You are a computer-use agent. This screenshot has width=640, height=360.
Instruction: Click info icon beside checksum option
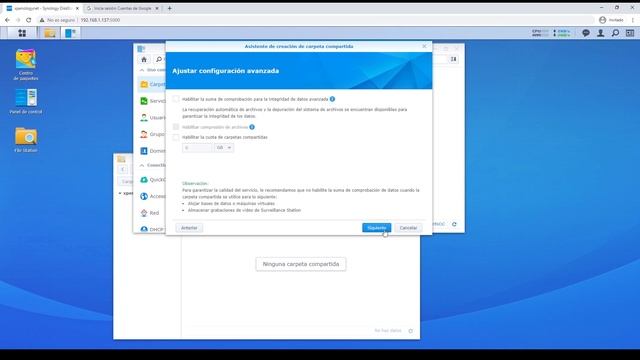coord(333,99)
